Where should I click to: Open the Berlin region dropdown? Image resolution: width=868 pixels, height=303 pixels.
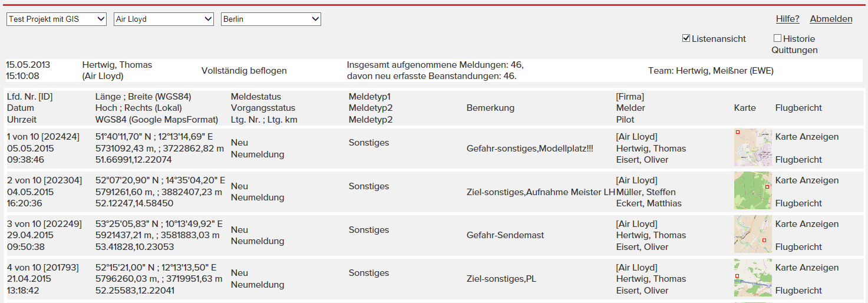coord(271,19)
